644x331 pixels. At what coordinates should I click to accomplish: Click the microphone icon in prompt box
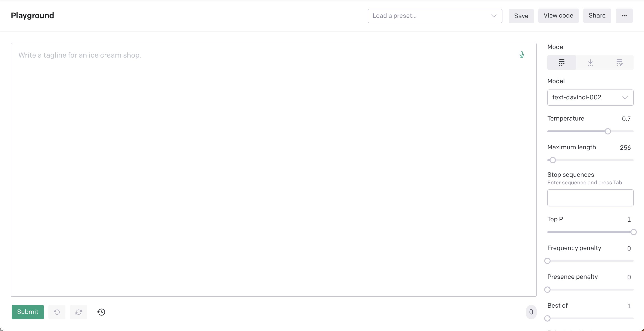[x=522, y=55]
